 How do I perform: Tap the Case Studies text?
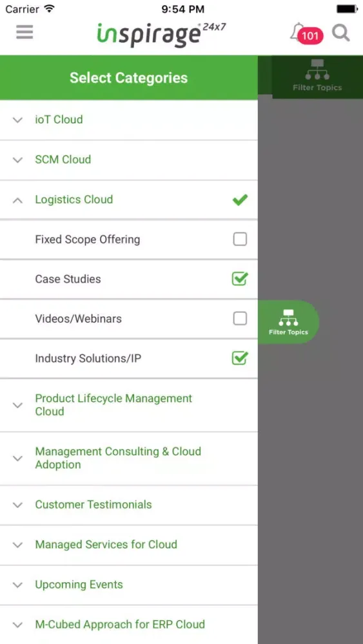68,279
